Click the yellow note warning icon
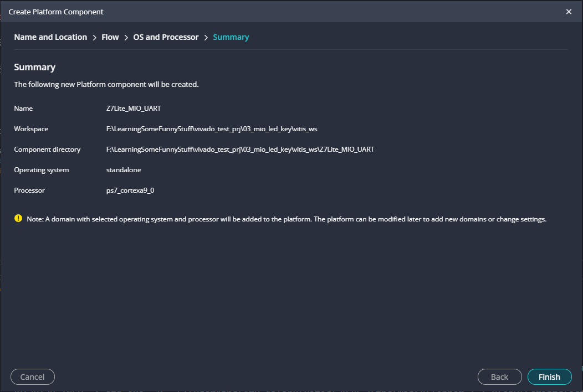Image resolution: width=583 pixels, height=392 pixels. coord(18,218)
